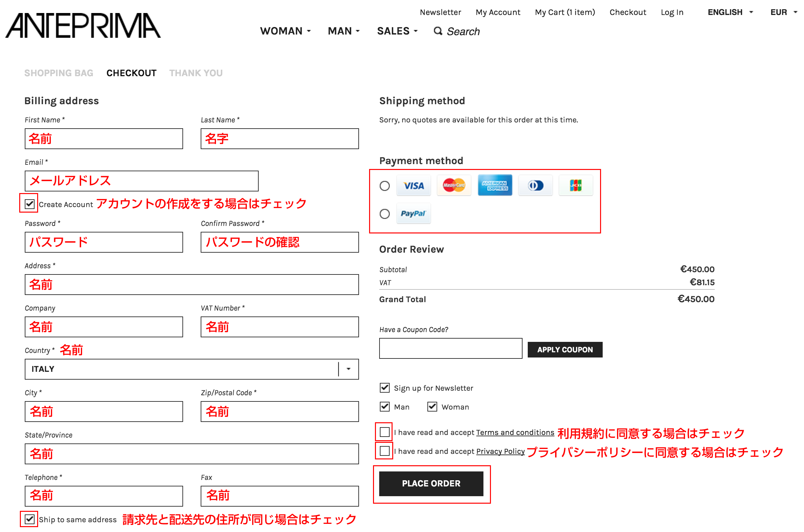
Task: Open the Terms and conditions link
Action: click(x=515, y=433)
